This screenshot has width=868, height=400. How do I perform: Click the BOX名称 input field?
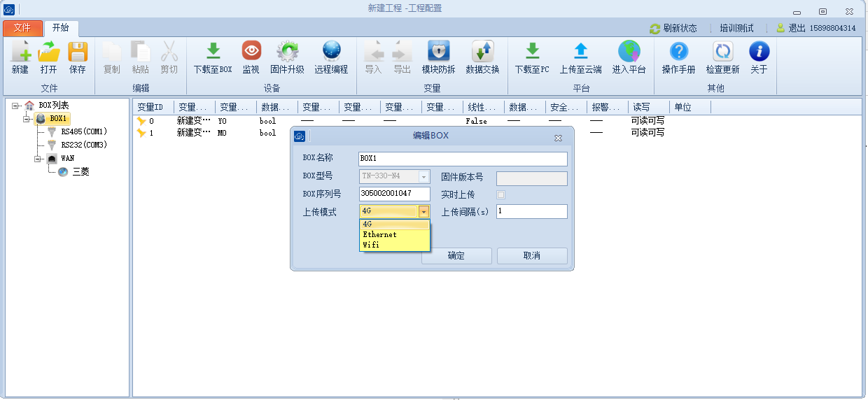pos(463,159)
